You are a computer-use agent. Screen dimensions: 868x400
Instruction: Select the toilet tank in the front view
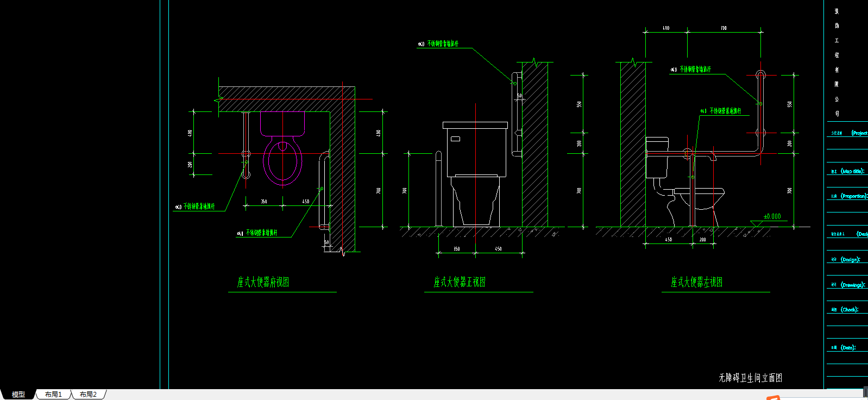point(476,150)
